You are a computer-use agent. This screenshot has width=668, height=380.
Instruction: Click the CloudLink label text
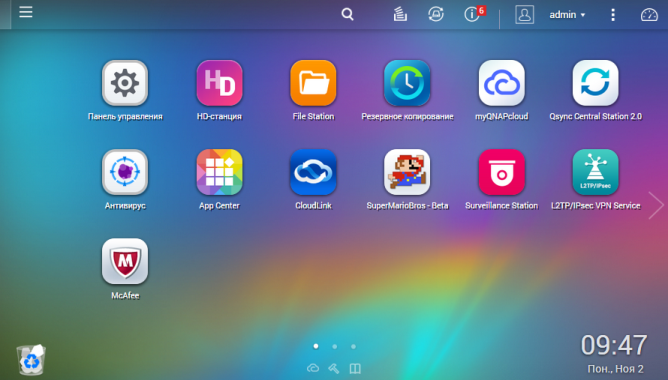coord(313,206)
